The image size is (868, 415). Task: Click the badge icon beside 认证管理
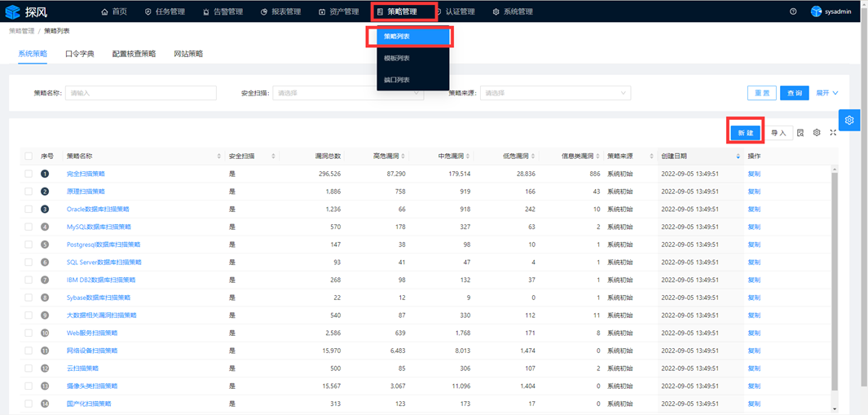click(438, 11)
